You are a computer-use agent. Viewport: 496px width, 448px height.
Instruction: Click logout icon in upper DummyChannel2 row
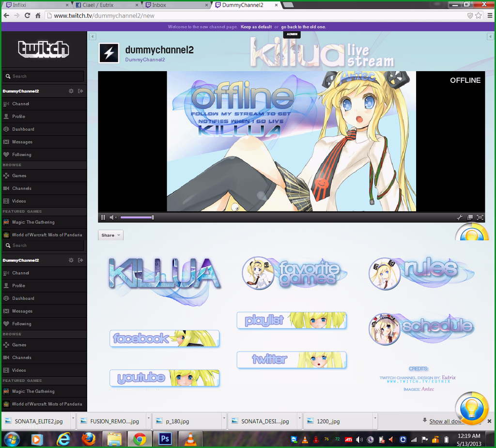[81, 91]
